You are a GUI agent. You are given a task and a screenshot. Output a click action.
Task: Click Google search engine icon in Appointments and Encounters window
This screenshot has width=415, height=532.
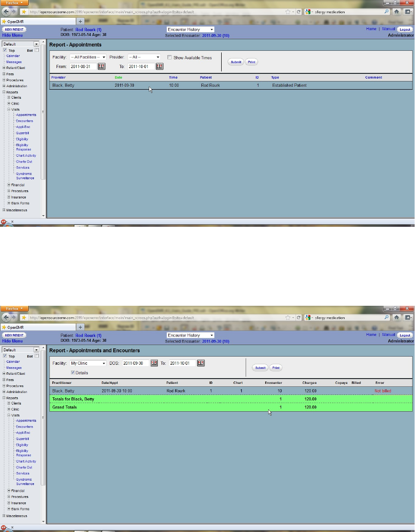tap(308, 318)
